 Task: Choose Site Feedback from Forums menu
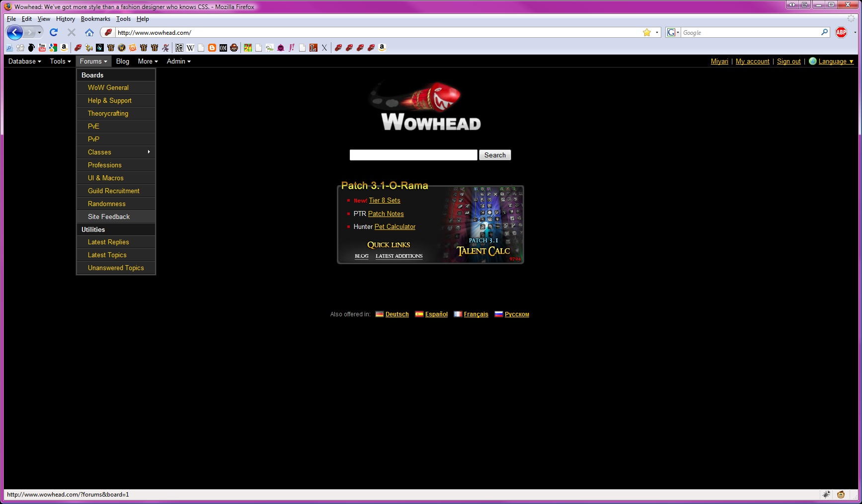(x=116, y=216)
